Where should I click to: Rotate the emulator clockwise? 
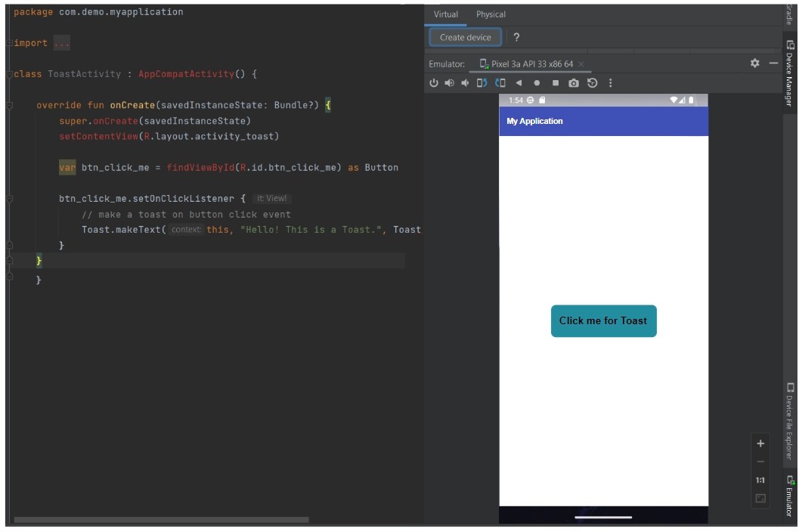(x=500, y=83)
